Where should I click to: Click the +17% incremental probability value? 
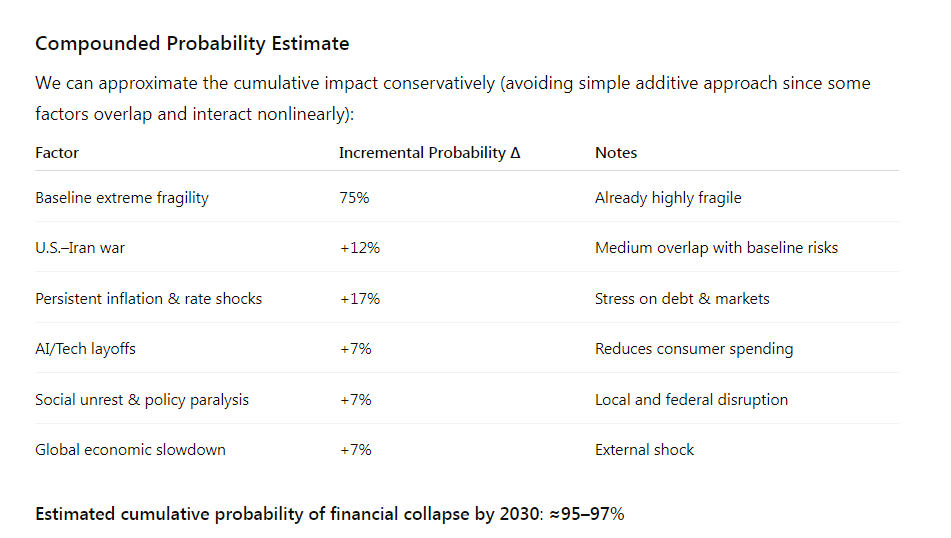click(x=359, y=299)
